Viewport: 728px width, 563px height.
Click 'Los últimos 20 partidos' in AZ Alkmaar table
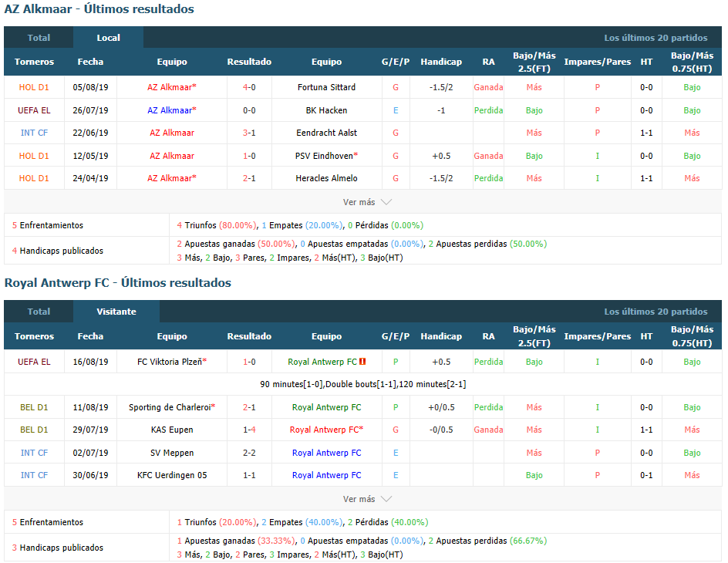pos(656,38)
